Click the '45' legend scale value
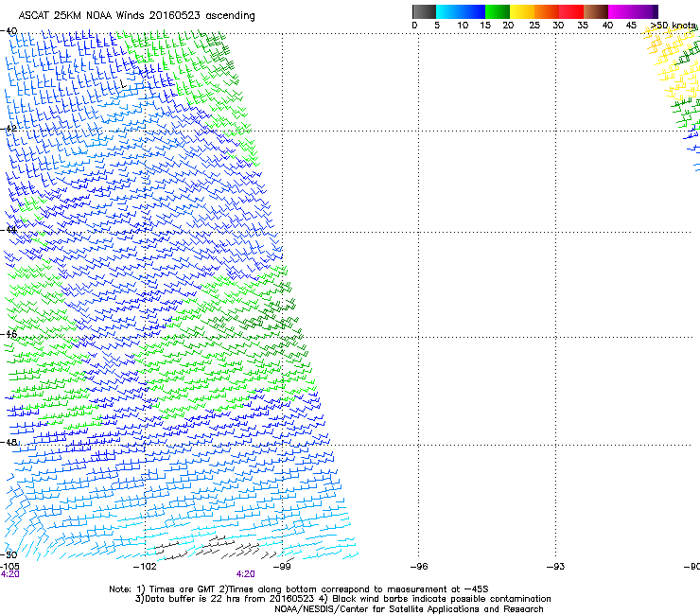 (x=631, y=25)
